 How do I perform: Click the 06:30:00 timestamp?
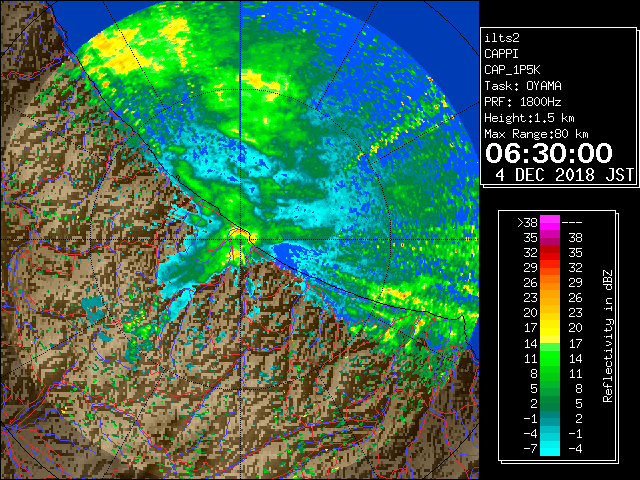(549, 153)
